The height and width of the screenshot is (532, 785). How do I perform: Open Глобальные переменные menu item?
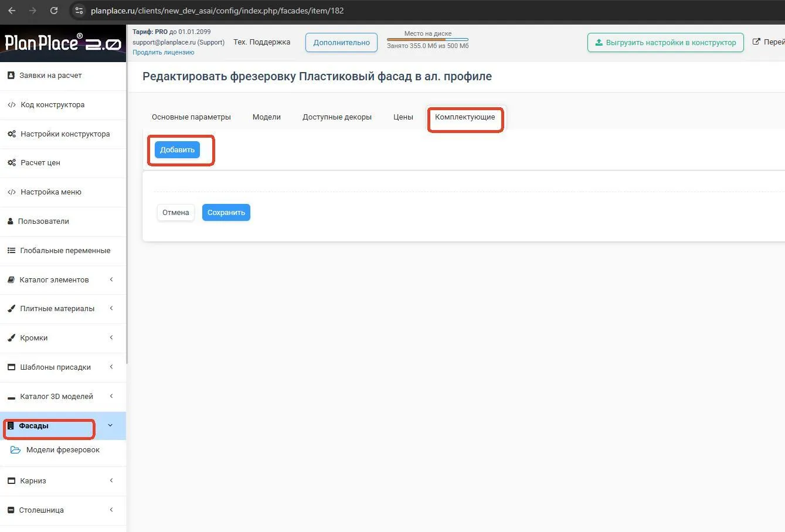63,251
